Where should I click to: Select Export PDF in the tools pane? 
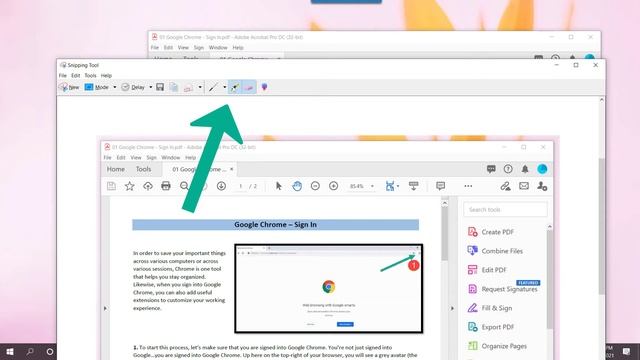click(x=491, y=327)
